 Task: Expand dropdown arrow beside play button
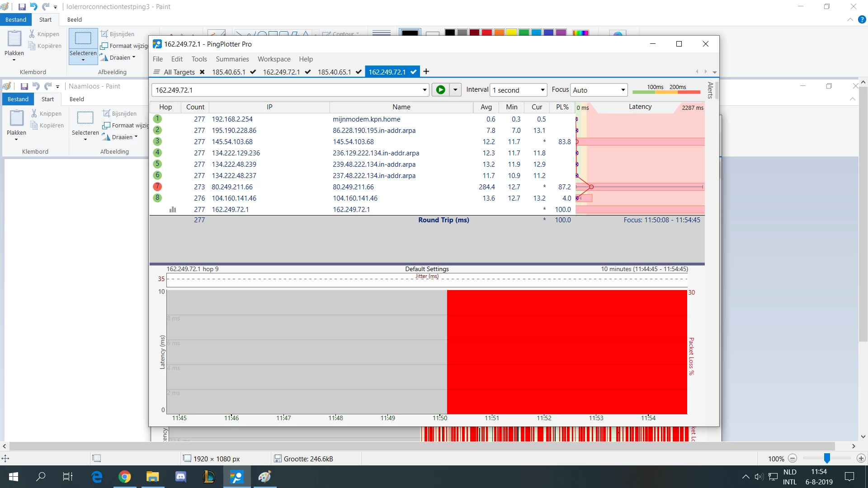(x=455, y=90)
